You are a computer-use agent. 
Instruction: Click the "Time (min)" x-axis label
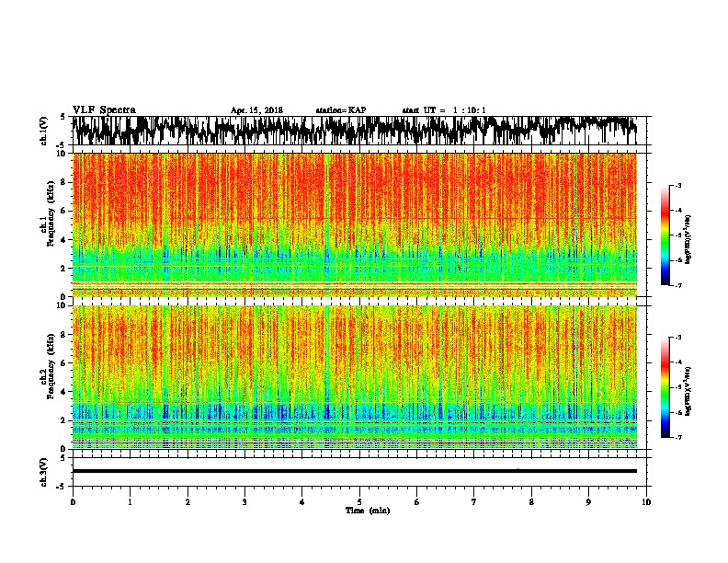(368, 511)
